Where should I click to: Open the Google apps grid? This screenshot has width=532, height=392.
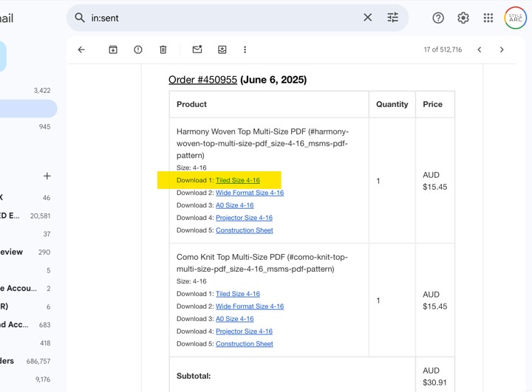pos(488,18)
